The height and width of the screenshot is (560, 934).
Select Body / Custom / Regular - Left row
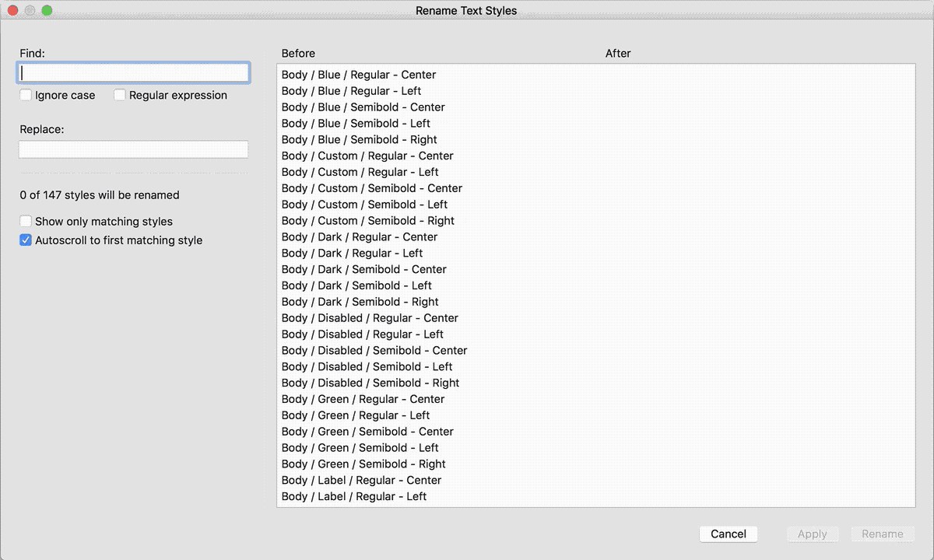(596, 172)
